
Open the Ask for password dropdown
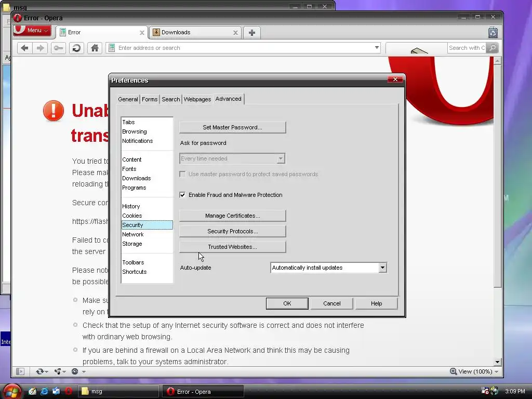(281, 158)
